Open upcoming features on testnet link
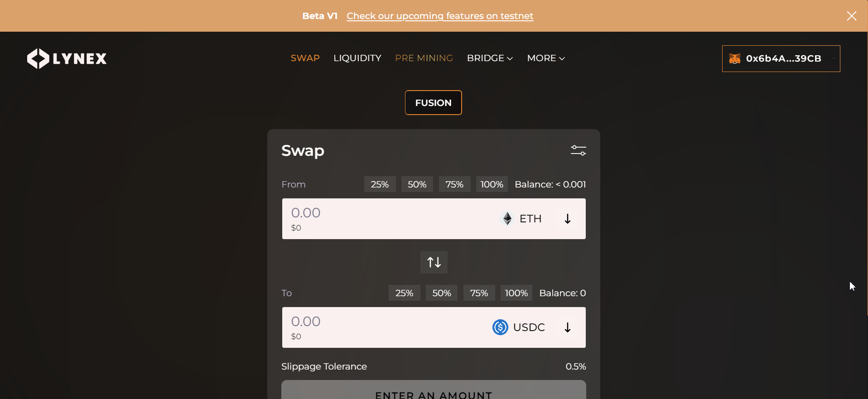The width and height of the screenshot is (868, 399). [440, 16]
